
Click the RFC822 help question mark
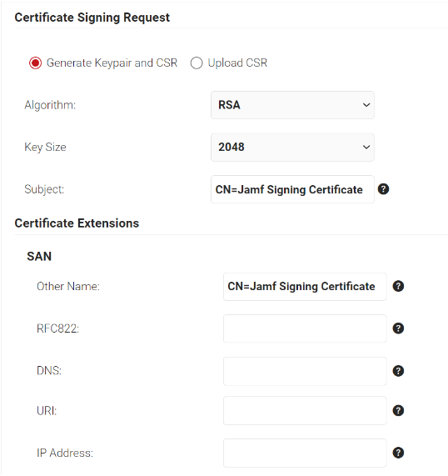point(398,328)
